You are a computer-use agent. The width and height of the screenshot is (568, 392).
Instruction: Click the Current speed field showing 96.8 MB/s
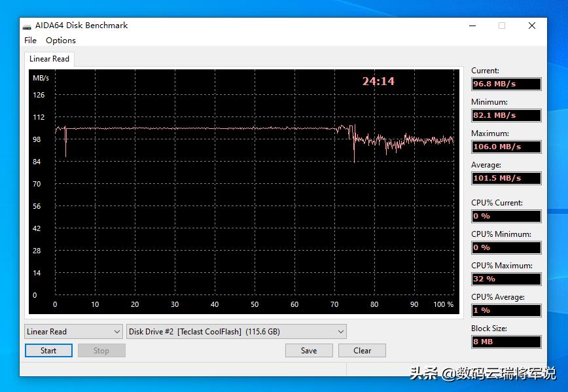pyautogui.click(x=506, y=84)
